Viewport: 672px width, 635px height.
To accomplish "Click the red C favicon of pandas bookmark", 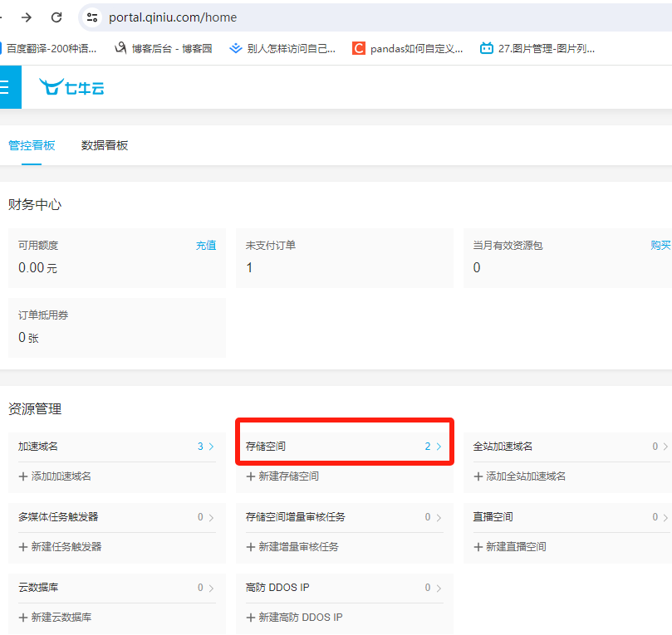I will point(359,48).
